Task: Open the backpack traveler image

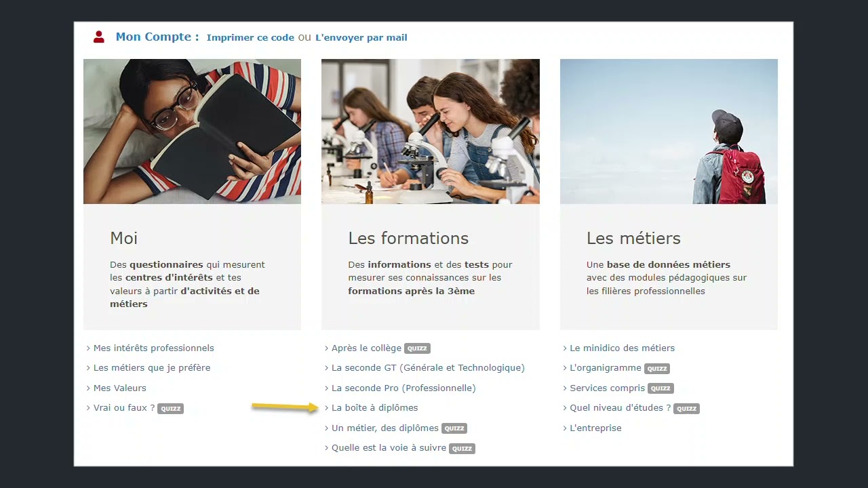Action: 669,131
